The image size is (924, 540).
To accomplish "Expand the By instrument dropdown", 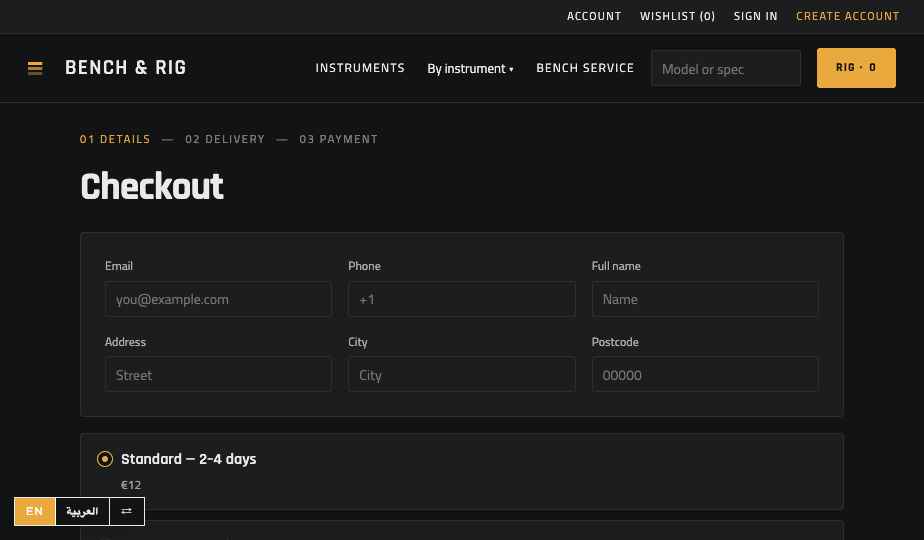I will (x=470, y=69).
